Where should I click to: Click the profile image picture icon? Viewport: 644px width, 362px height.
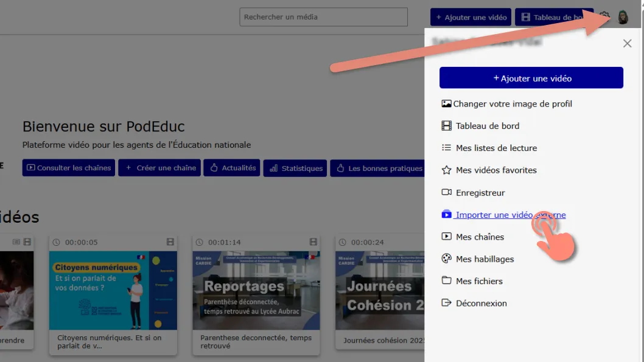[446, 104]
